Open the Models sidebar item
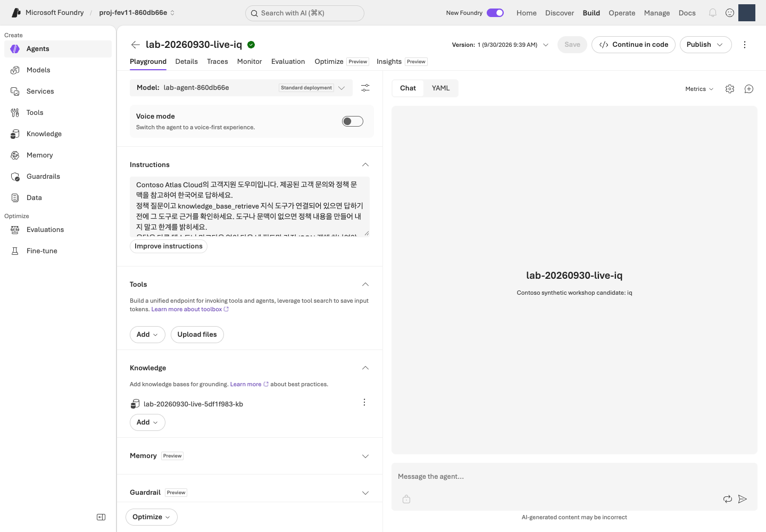Viewport: 766px width, 532px height. (58, 70)
